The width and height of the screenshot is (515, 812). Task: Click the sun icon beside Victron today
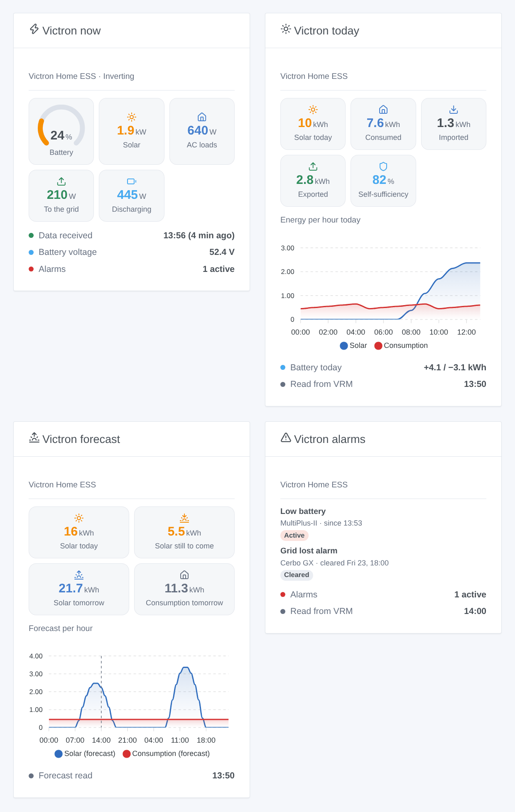(x=286, y=29)
